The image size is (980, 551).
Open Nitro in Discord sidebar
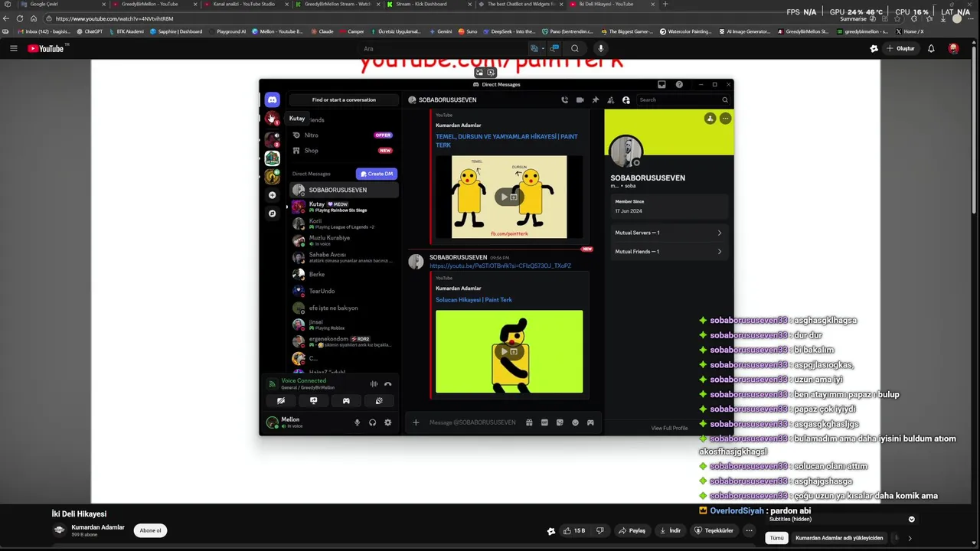pos(342,135)
